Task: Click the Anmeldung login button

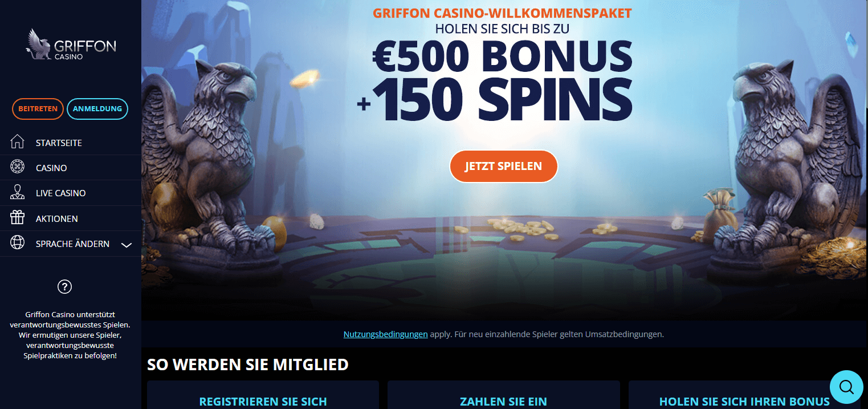Action: tap(97, 109)
